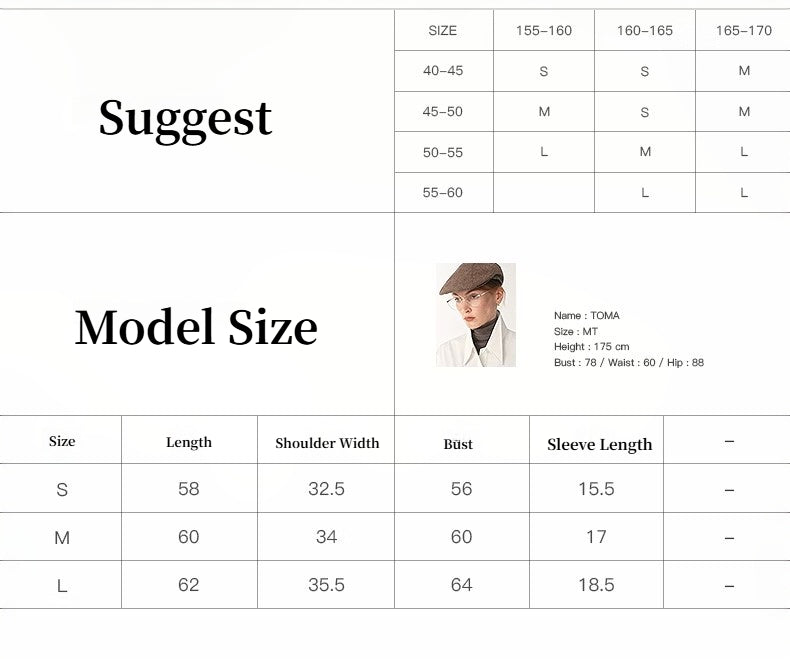Screen dimensions: 790x659
Task: Click the 40–45 weight row label
Action: (x=443, y=71)
